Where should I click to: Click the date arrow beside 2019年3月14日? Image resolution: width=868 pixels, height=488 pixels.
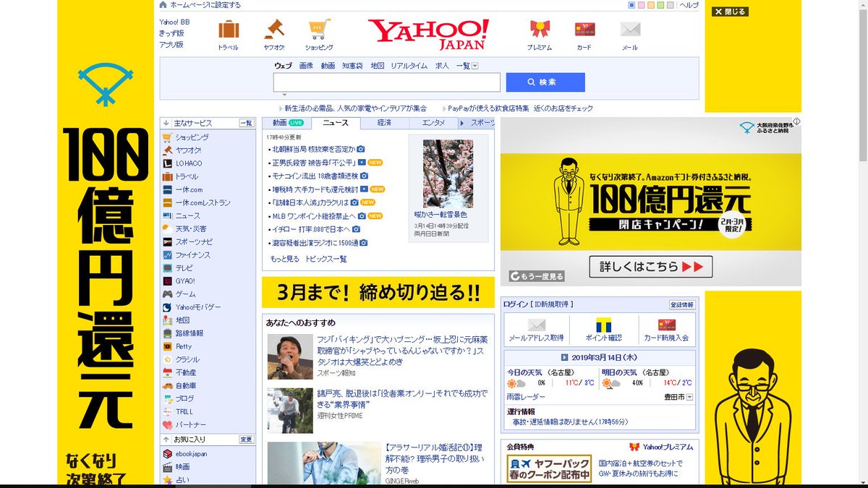565,358
